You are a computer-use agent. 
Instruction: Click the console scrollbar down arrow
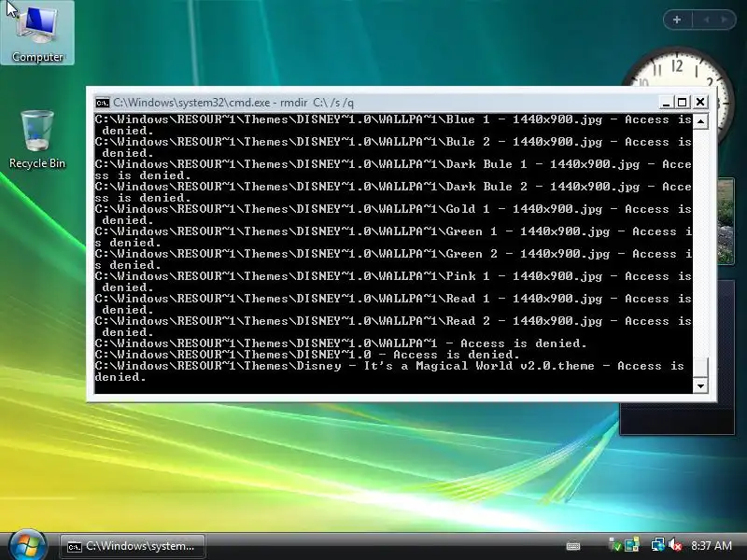(700, 385)
